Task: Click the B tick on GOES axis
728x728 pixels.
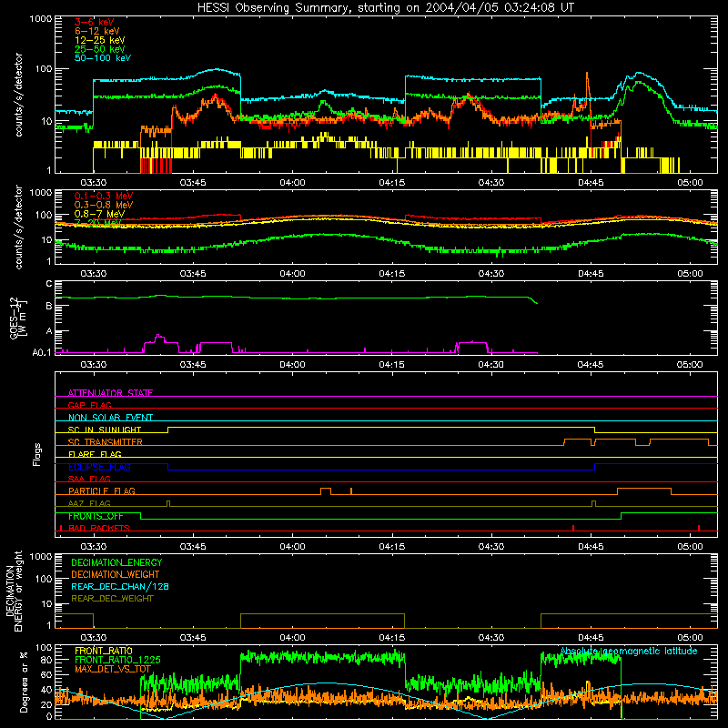Action: 49,307
